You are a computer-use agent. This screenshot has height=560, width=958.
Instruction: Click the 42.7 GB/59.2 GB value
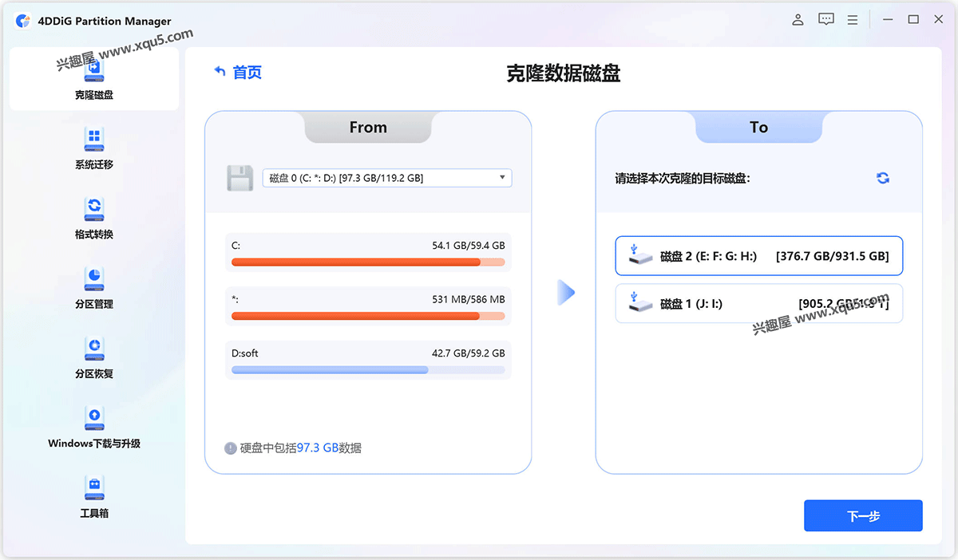[469, 353]
